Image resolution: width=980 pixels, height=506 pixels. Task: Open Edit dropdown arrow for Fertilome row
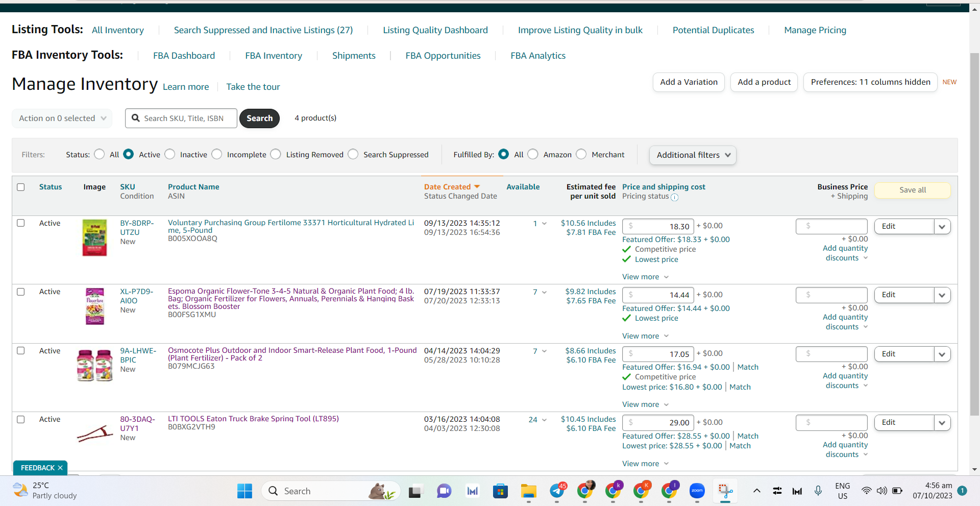pyautogui.click(x=942, y=227)
